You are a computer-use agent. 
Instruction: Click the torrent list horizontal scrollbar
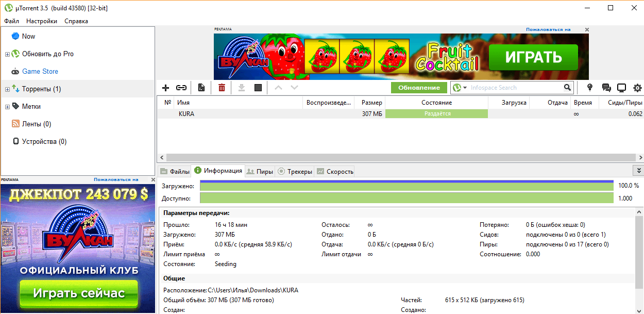(400, 157)
